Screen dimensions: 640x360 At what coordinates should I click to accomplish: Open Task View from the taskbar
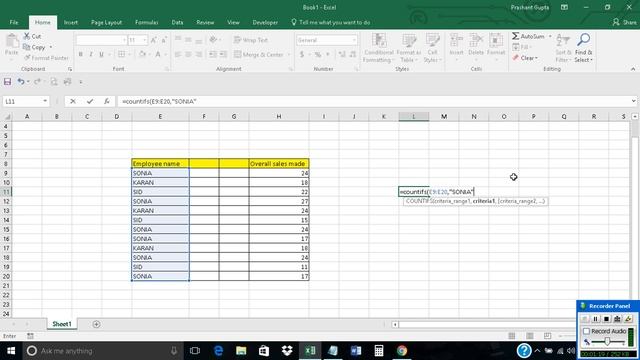click(195, 351)
